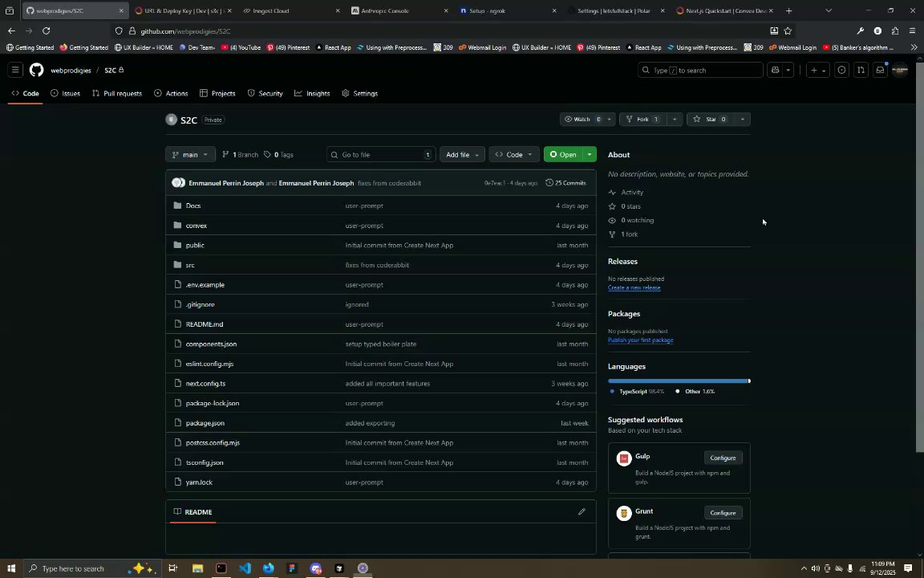Expand the Add file dropdown
This screenshot has height=578, width=924.
coord(462,154)
